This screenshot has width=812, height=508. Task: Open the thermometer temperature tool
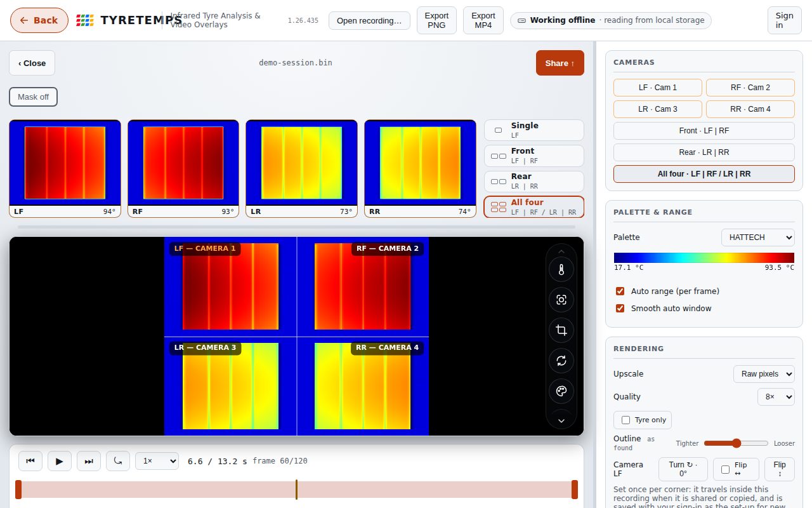(x=561, y=269)
